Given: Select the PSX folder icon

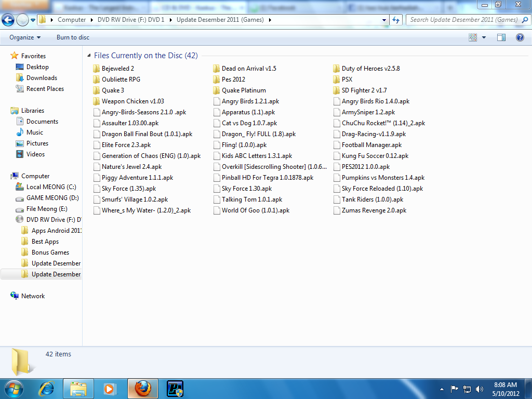Looking at the screenshot, I should 336,79.
